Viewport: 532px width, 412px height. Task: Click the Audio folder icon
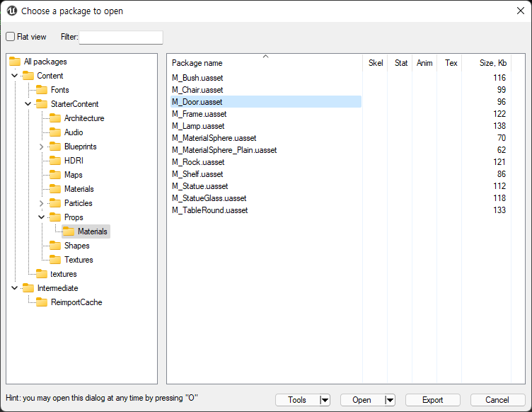coord(55,132)
